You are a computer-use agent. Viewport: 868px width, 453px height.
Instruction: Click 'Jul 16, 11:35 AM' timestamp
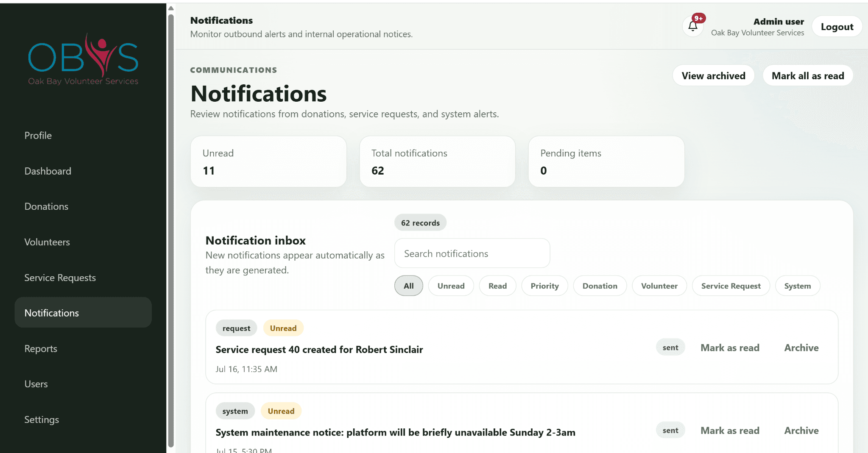pyautogui.click(x=246, y=369)
